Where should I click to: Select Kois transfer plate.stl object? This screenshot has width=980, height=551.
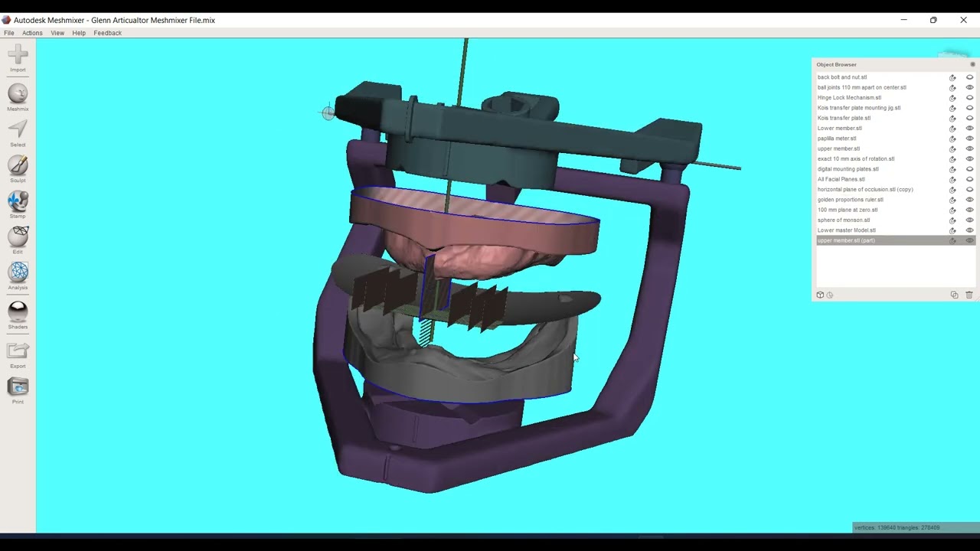pyautogui.click(x=844, y=118)
